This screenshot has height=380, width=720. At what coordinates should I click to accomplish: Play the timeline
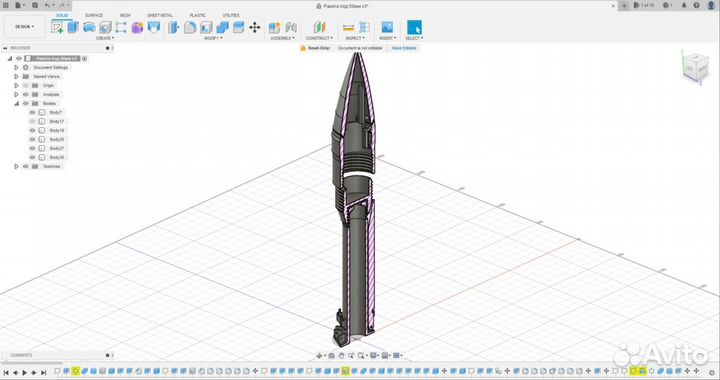click(24, 372)
